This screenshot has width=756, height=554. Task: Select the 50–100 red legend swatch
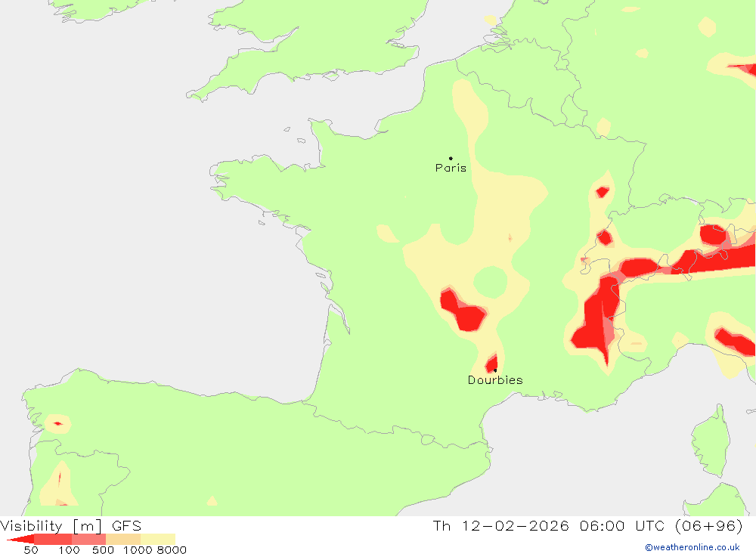tap(53, 539)
